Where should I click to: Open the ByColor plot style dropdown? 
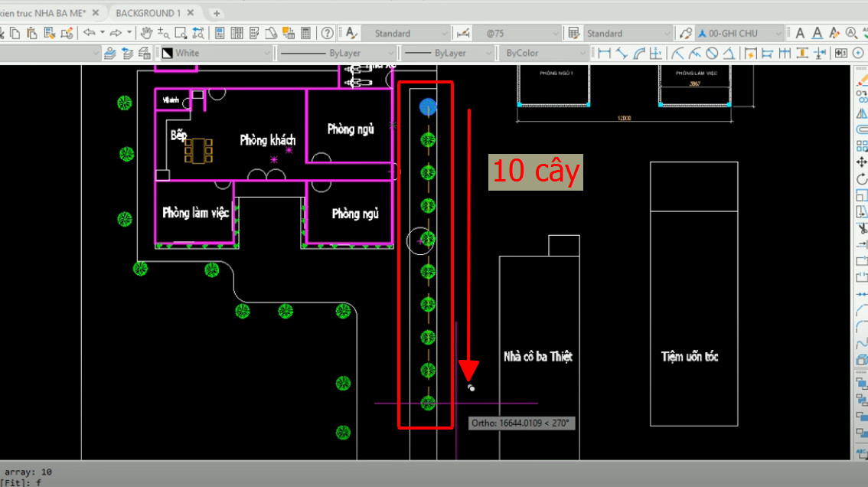point(582,53)
